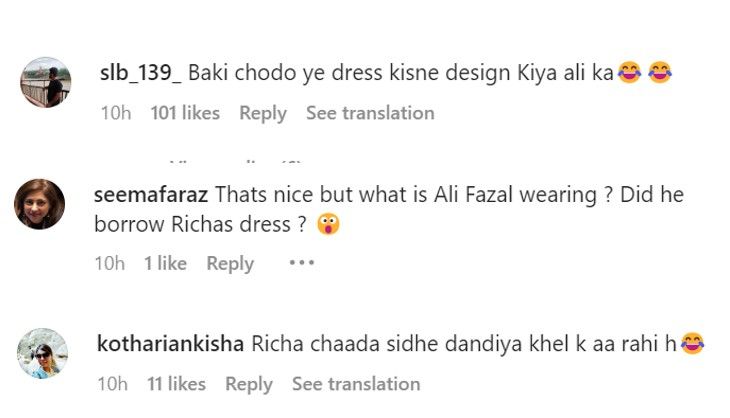The image size is (730, 418).
Task: Click laughing emoji in kothariankisha comment
Action: point(692,344)
